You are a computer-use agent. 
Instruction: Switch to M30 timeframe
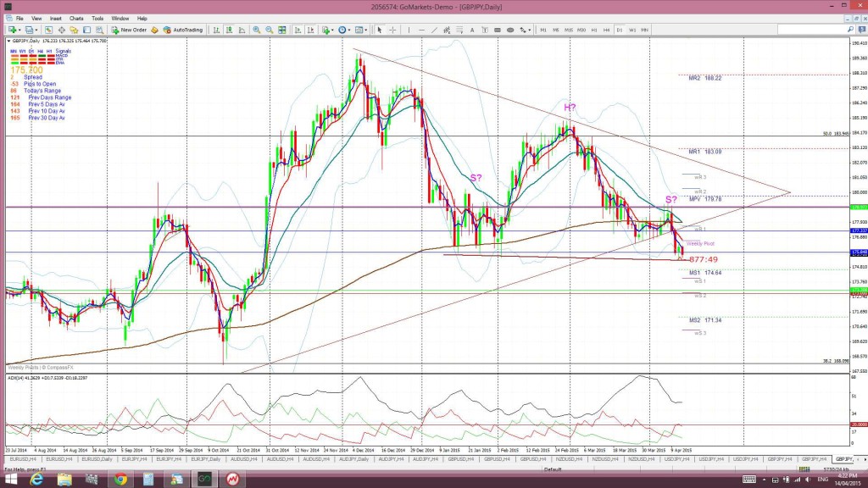[581, 30]
